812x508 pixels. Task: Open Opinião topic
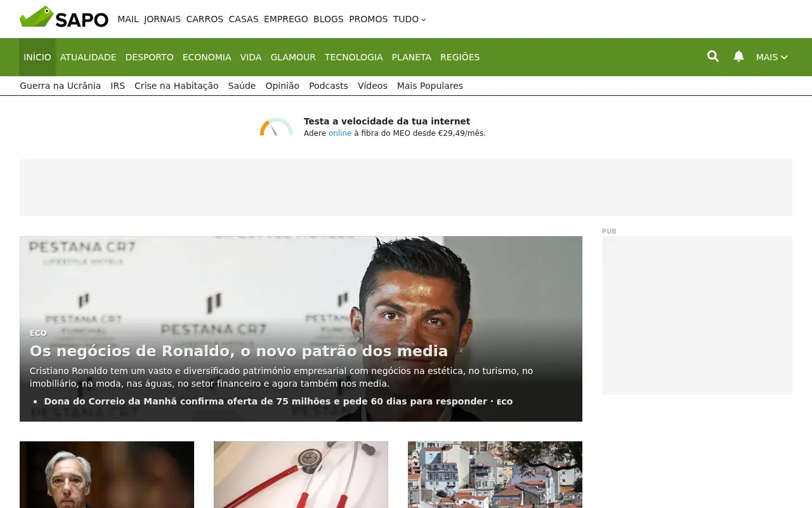tap(282, 86)
